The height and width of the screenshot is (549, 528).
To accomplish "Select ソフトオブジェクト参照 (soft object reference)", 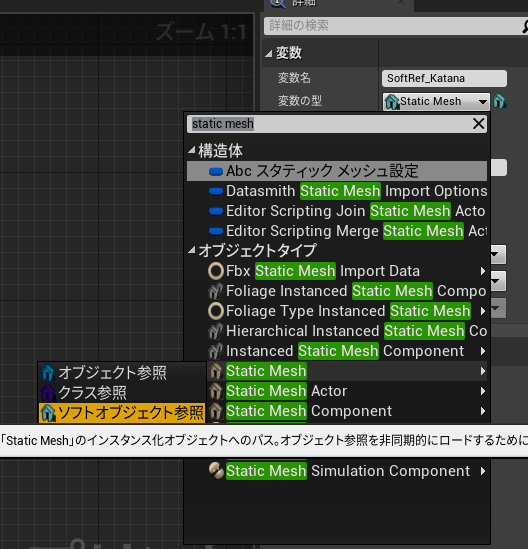I will [x=122, y=412].
